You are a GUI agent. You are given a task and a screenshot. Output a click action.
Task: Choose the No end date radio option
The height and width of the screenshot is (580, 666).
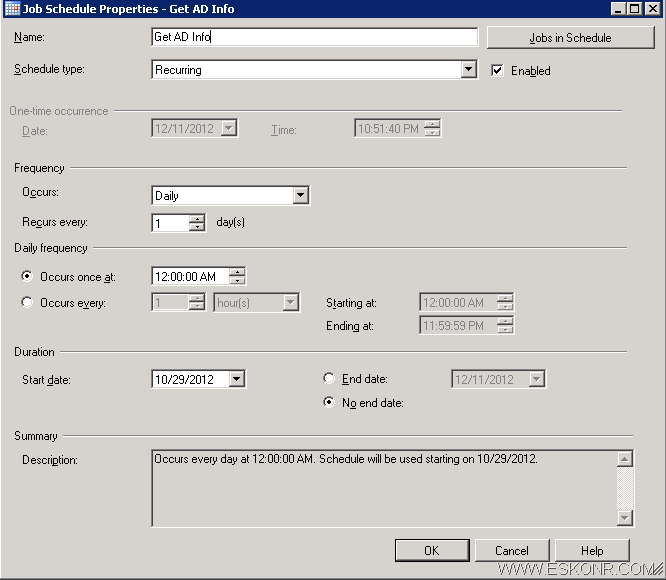click(x=329, y=402)
